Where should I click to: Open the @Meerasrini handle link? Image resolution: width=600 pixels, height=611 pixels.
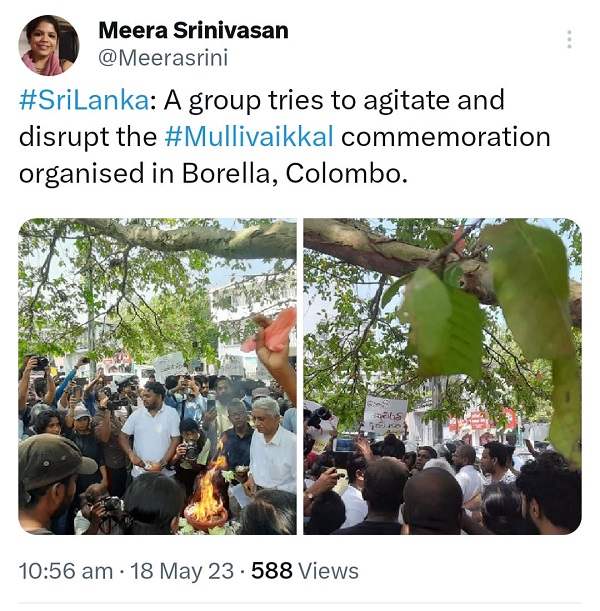point(163,58)
